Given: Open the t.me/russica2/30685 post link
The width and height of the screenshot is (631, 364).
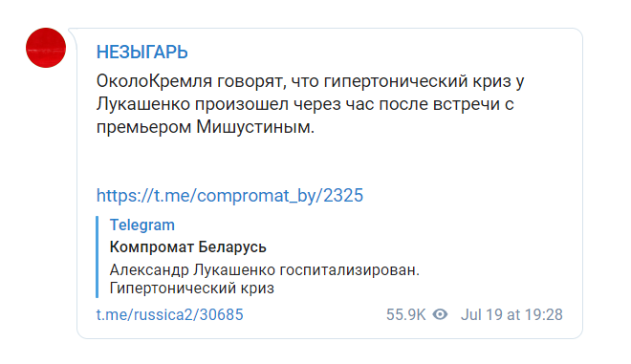Looking at the screenshot, I should click(x=170, y=314).
